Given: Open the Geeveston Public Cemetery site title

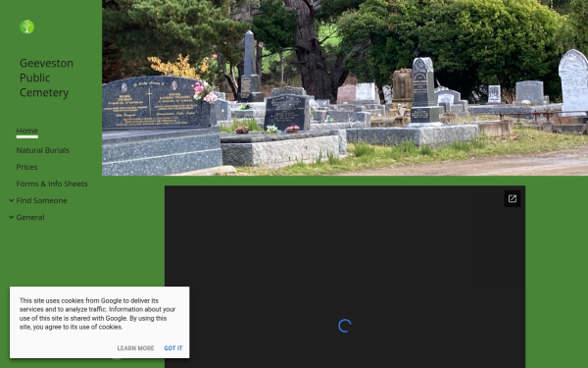Looking at the screenshot, I should [46, 78].
